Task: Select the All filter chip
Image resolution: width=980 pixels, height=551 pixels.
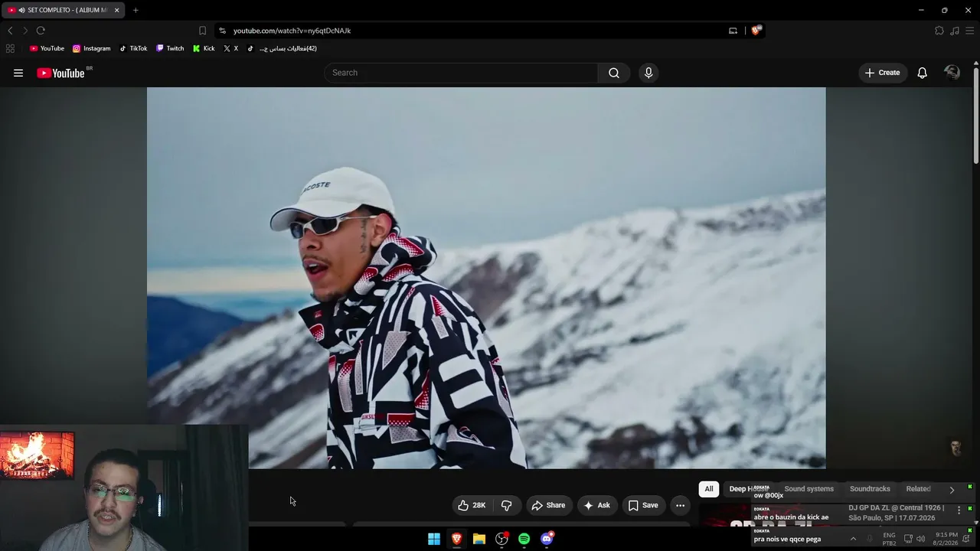Action: (x=709, y=489)
